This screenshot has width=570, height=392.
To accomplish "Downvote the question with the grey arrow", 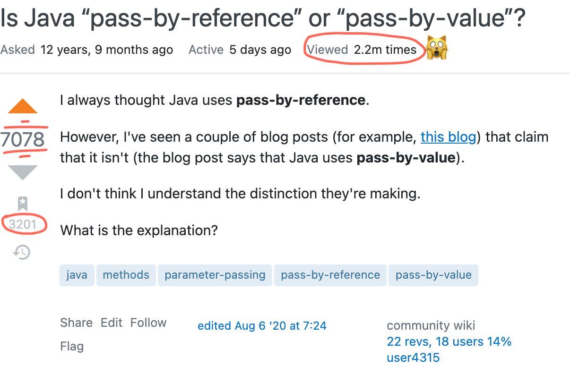I will pos(23,172).
